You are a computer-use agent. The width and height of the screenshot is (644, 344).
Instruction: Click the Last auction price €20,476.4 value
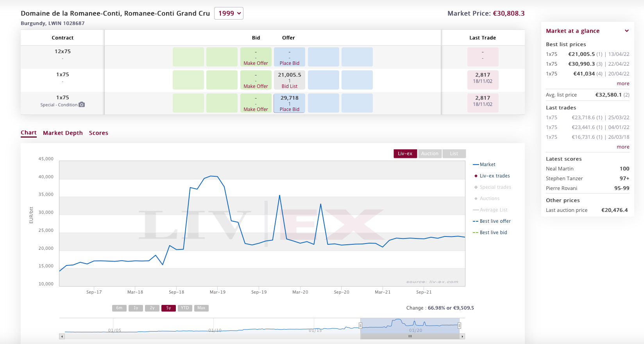pyautogui.click(x=614, y=210)
